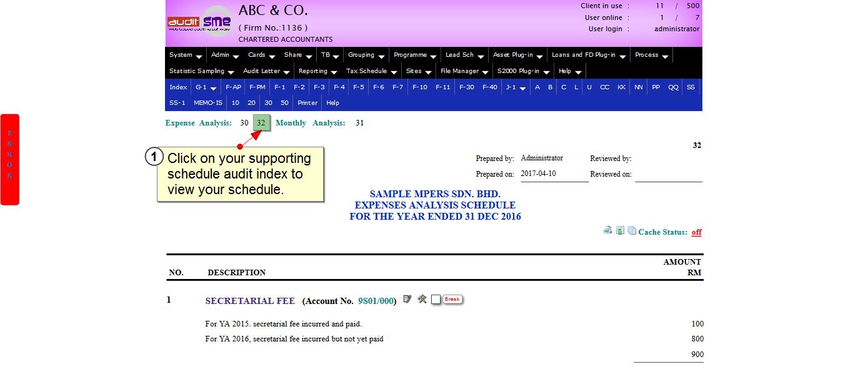Open Monthly Analysis schedule 31
This screenshot has height=382, width=868.
[x=359, y=123]
